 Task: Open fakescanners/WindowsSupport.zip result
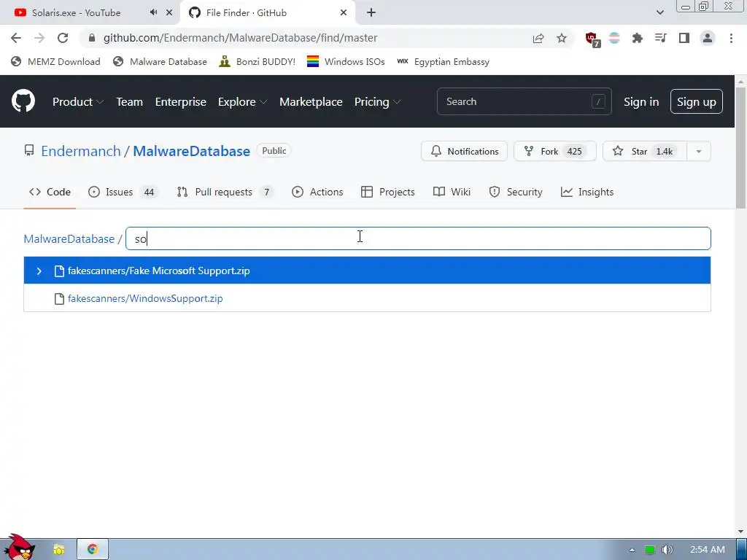click(367, 298)
